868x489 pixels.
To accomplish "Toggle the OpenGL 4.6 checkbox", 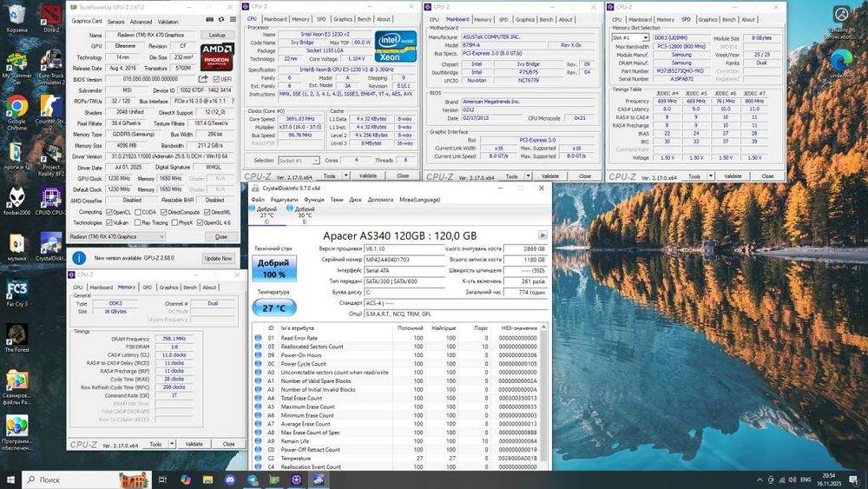I will [200, 222].
